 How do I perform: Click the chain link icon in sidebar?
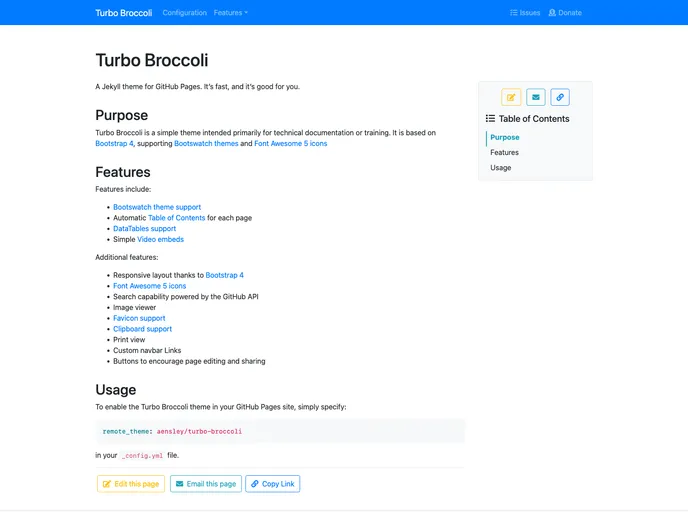click(x=560, y=97)
